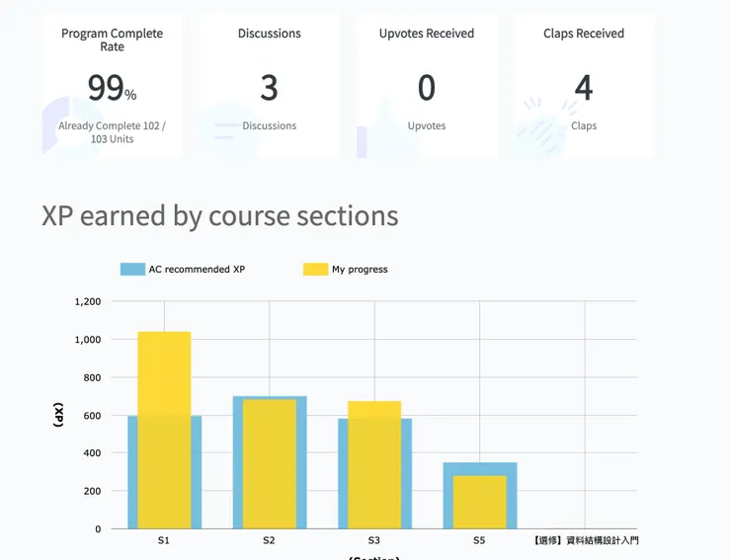Click the clapping hands icon in Claps card
Viewport: 731px width, 560px height.
(543, 126)
